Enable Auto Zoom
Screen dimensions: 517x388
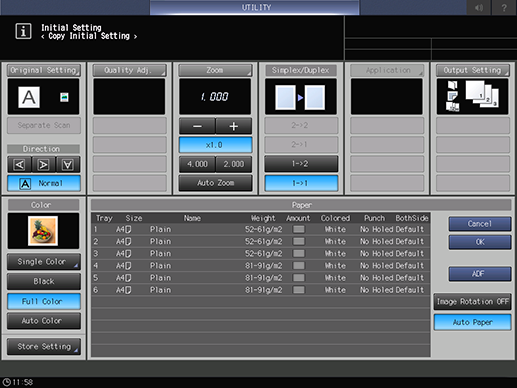(215, 183)
